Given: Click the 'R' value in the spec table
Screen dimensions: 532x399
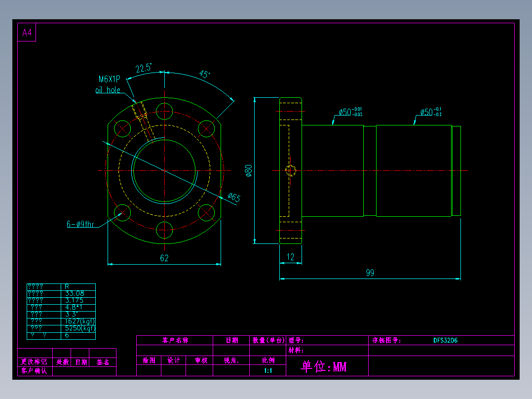Looking at the screenshot, I should tap(67, 286).
